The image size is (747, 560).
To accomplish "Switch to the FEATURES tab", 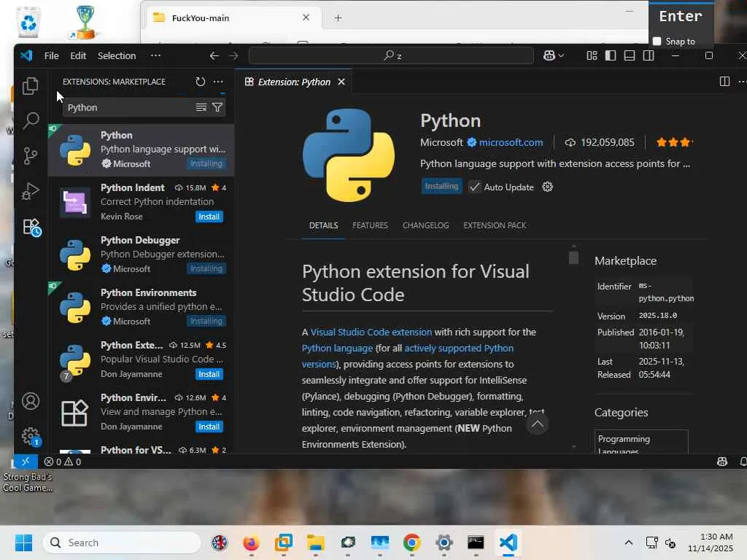I will [x=370, y=225].
